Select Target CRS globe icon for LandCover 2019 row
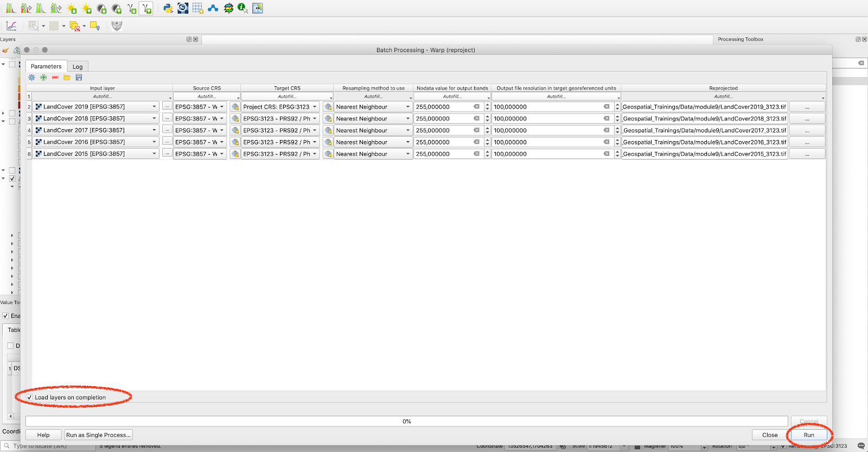868x452 pixels. coord(328,107)
